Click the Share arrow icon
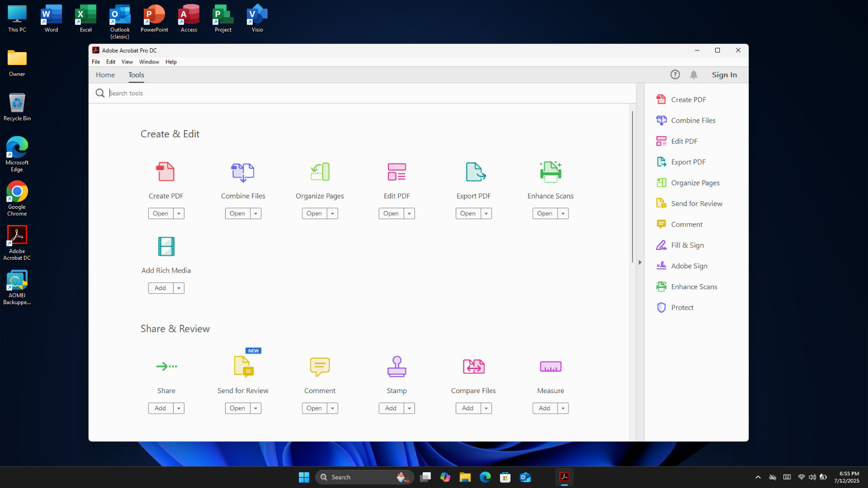Screen dimensions: 868x488 coord(166,367)
